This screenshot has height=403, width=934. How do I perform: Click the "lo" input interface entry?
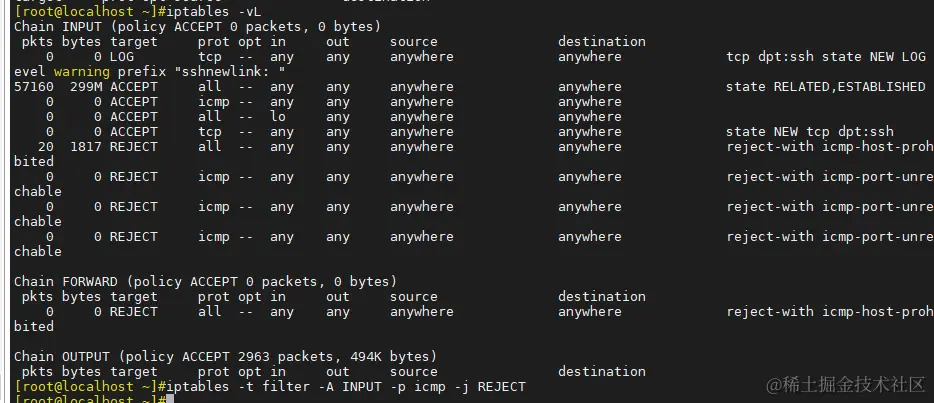pyautogui.click(x=278, y=116)
